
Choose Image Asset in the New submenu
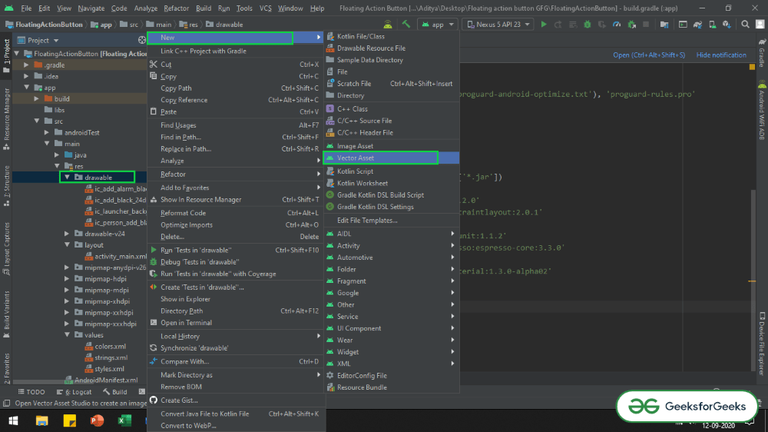355,146
